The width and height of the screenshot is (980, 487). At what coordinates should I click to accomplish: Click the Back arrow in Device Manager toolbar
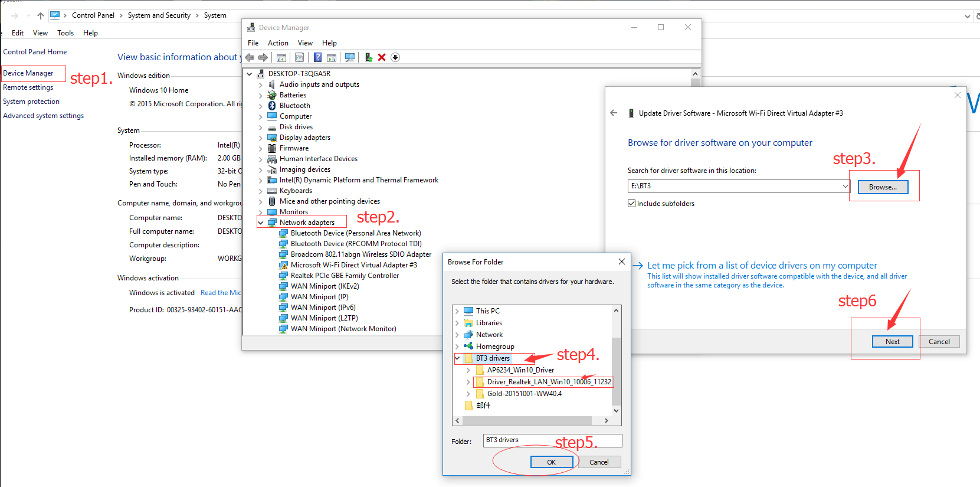250,57
